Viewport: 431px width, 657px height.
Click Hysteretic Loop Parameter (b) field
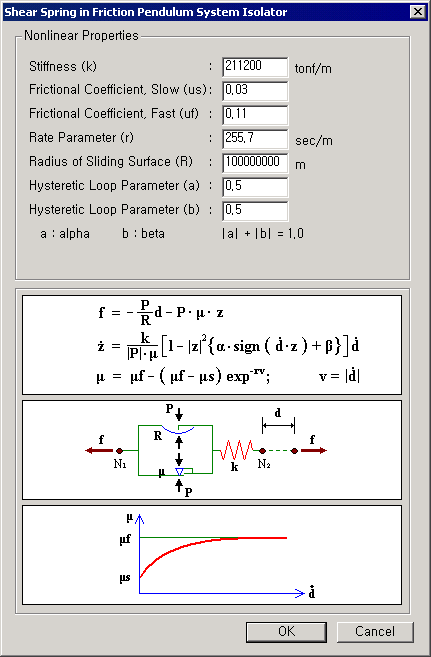click(x=255, y=211)
